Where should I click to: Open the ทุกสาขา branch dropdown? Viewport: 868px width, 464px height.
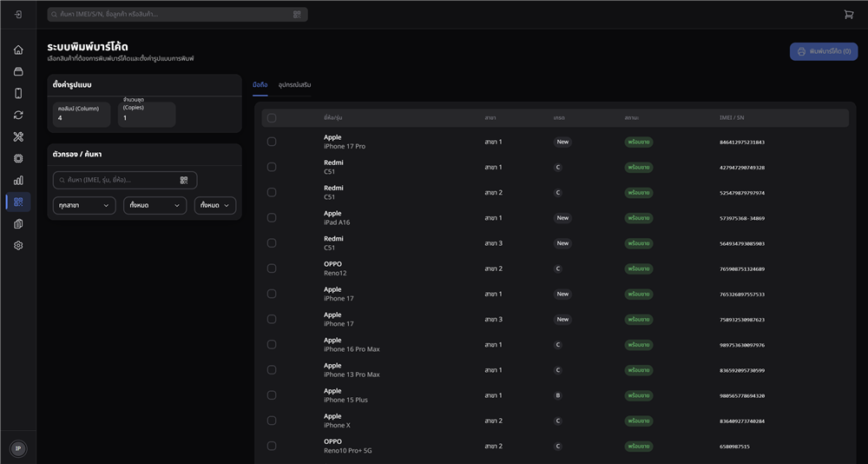[84, 205]
